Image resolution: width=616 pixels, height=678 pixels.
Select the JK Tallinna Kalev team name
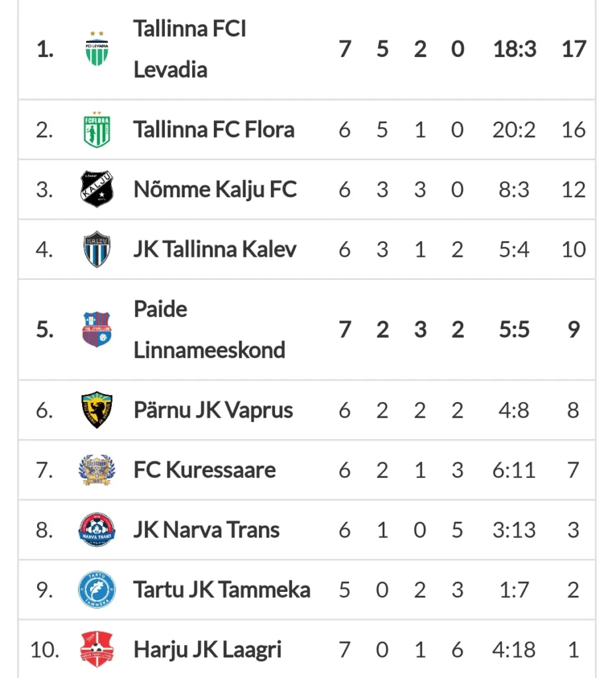[215, 249]
